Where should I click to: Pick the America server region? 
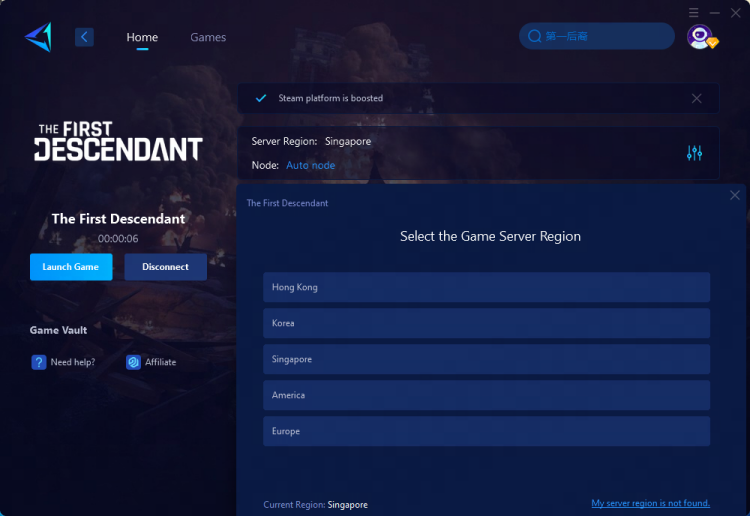[486, 395]
